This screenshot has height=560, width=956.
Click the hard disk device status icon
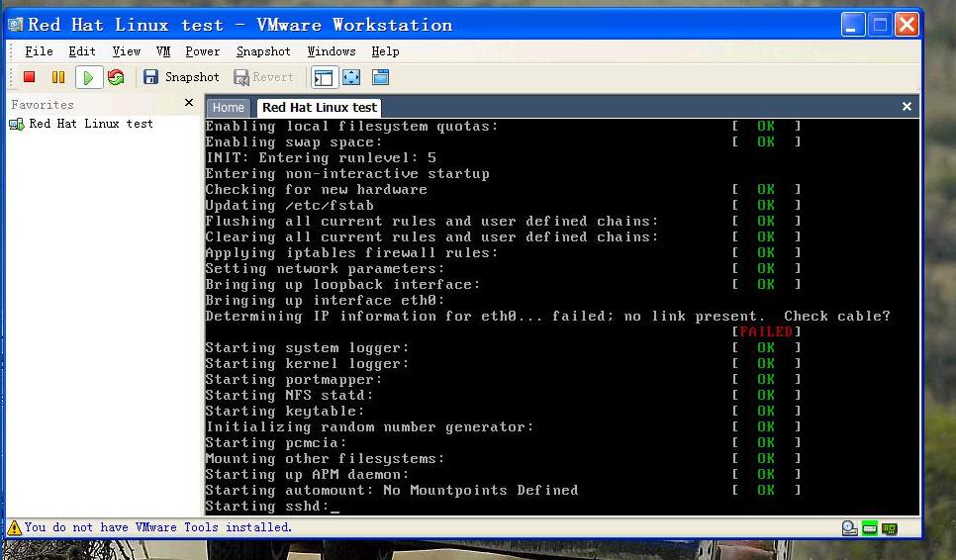pyautogui.click(x=849, y=528)
